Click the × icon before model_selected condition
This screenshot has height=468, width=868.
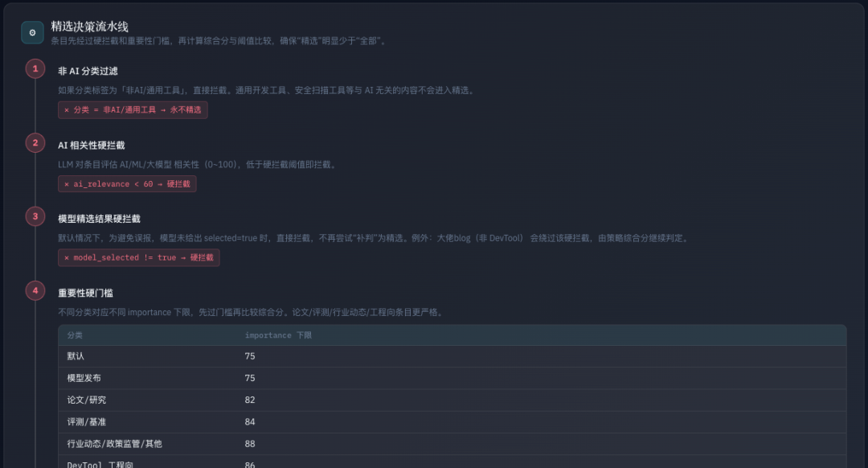[x=65, y=257]
